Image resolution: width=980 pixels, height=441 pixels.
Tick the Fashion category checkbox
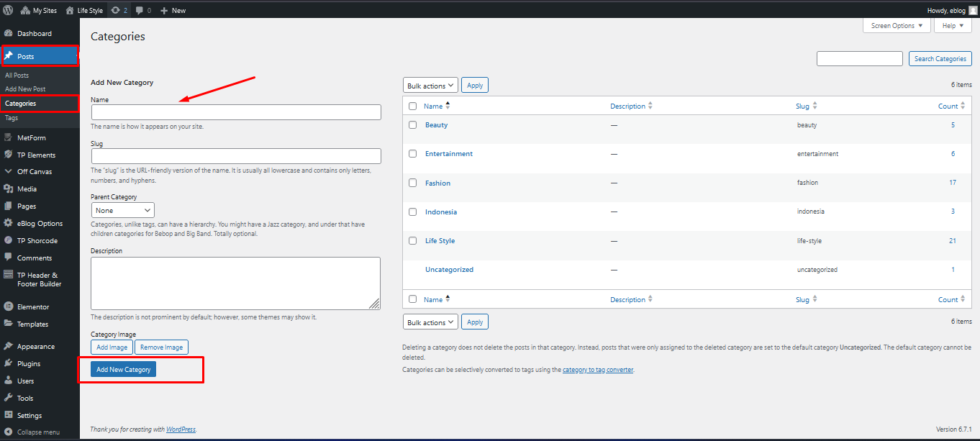click(x=412, y=183)
